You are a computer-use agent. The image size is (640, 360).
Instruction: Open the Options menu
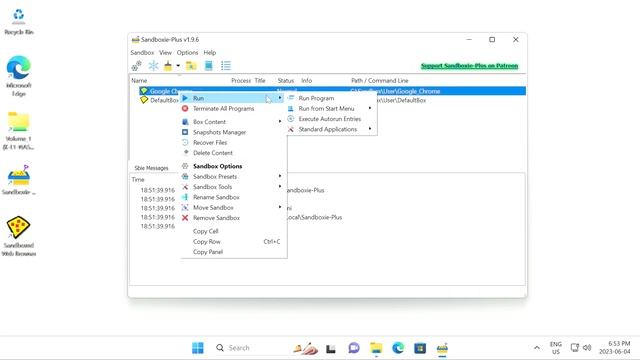[x=187, y=53]
